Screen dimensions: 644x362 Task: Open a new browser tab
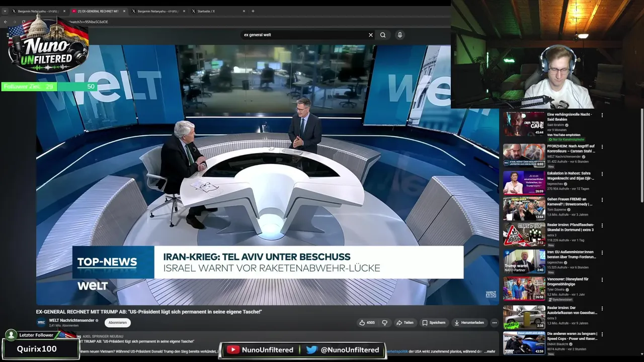pyautogui.click(x=253, y=11)
